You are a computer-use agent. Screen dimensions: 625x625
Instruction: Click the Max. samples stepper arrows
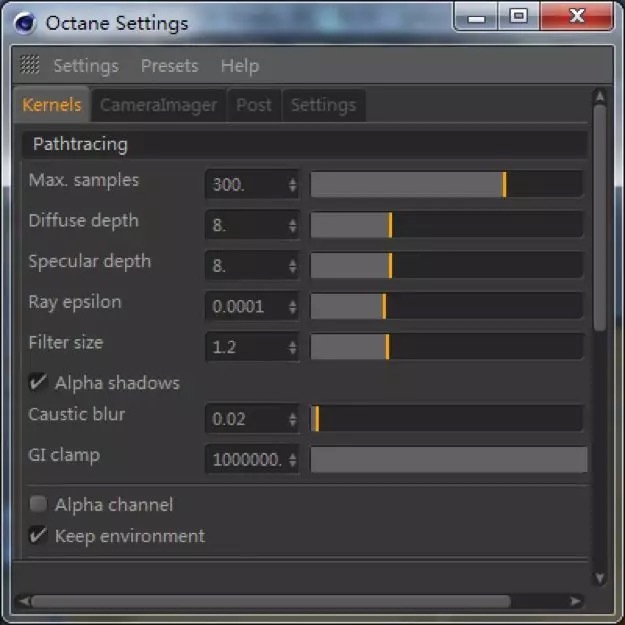tap(293, 185)
